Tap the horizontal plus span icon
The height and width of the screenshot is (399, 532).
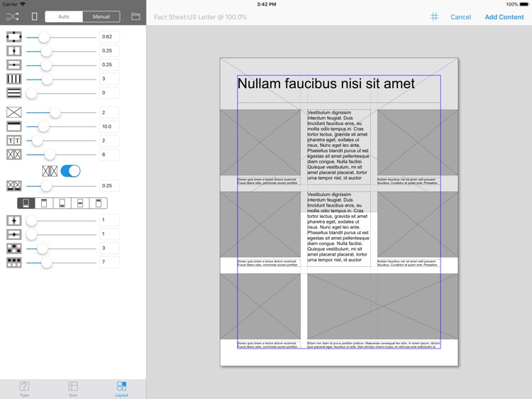click(14, 234)
